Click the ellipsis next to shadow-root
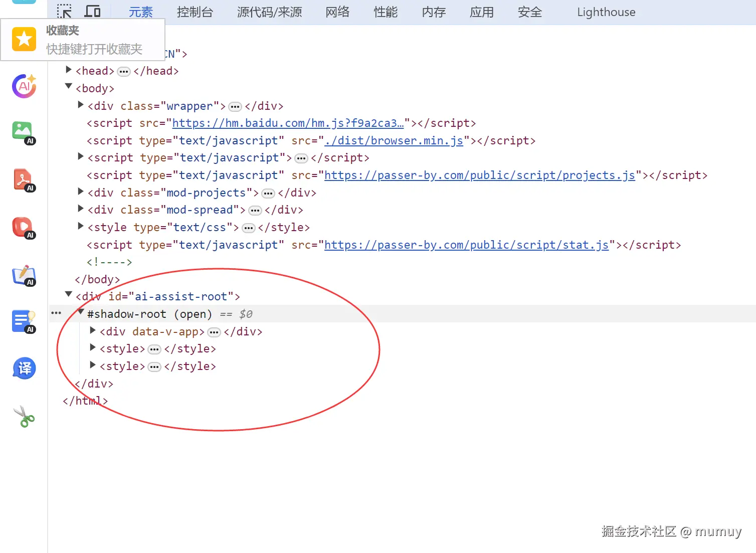 click(56, 312)
